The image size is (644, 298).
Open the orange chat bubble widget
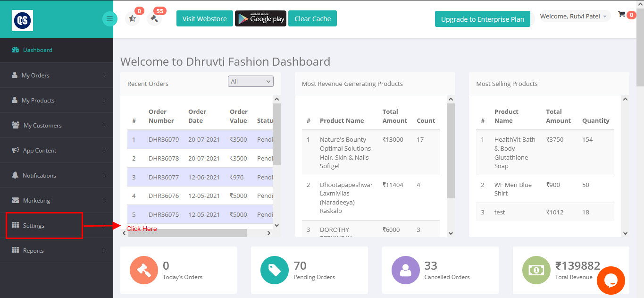coord(611,281)
